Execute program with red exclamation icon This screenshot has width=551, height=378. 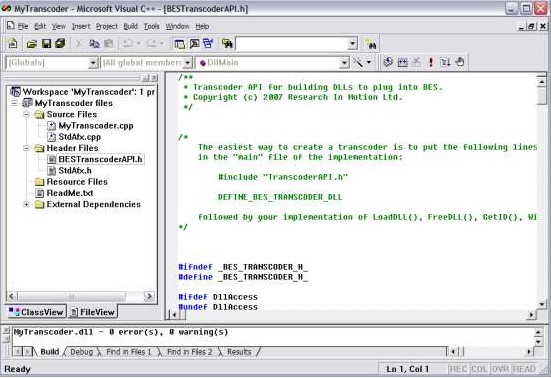coord(431,63)
